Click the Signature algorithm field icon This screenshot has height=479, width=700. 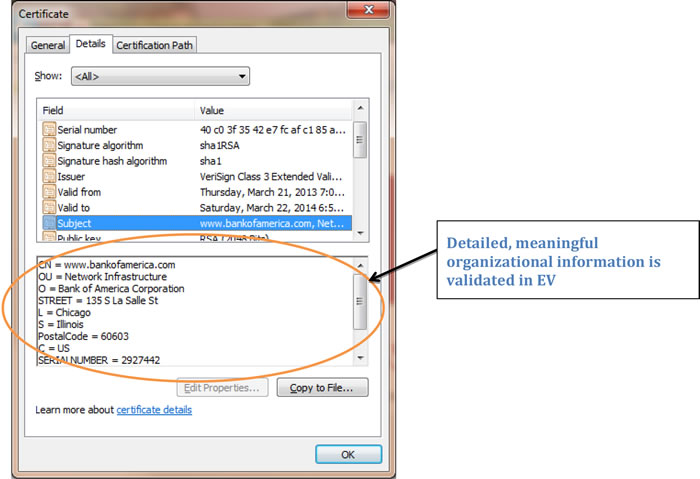(50, 145)
